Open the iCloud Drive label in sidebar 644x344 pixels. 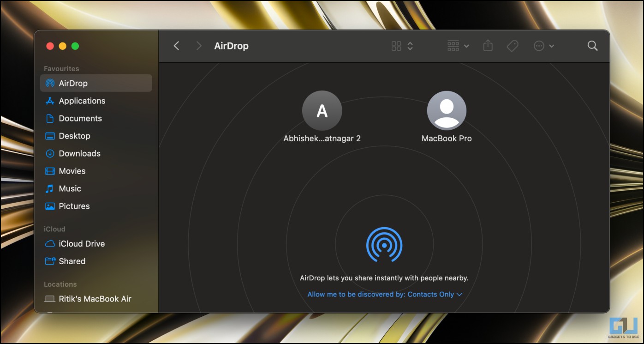click(x=82, y=244)
